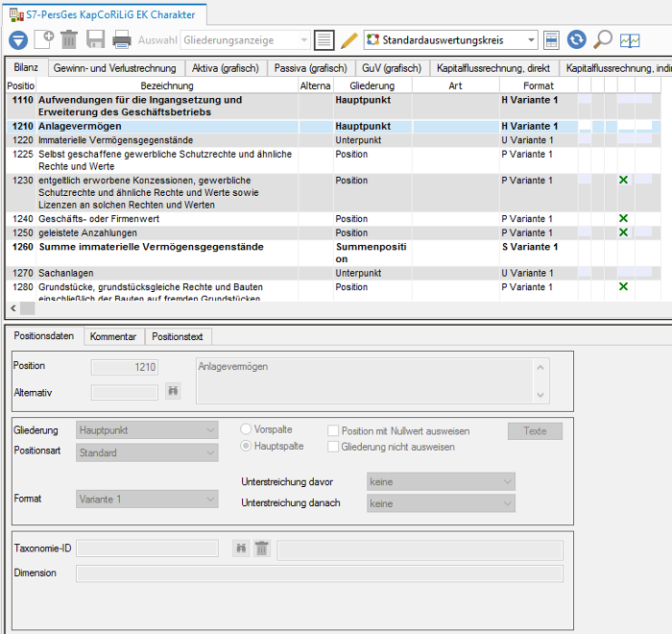Click the trash icon beside Taxonomie-ID

click(x=261, y=549)
